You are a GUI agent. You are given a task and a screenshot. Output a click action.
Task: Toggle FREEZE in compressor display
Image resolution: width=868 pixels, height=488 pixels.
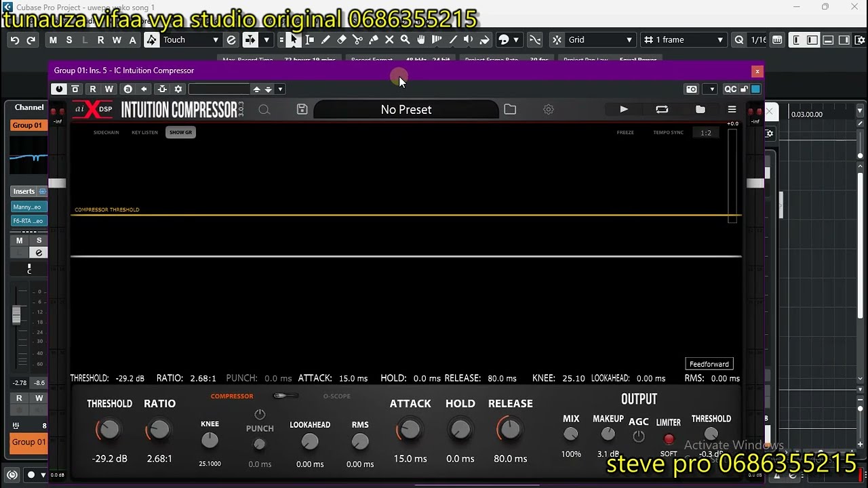pos(625,132)
